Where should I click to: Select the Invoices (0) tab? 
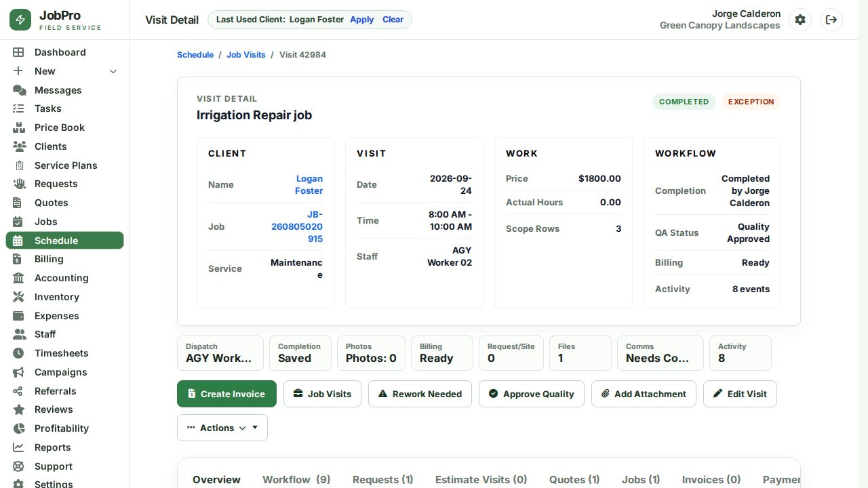[x=711, y=479]
